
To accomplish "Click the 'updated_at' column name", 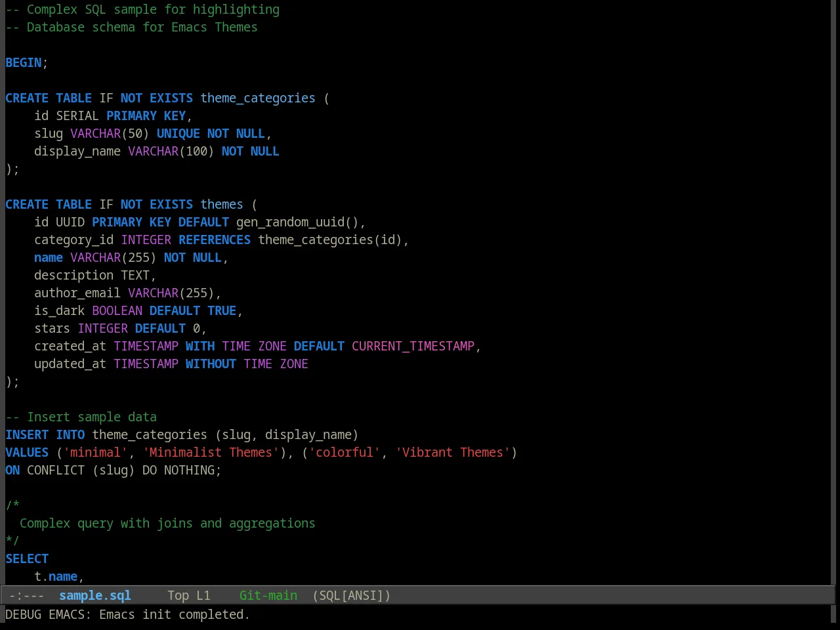I will (70, 364).
